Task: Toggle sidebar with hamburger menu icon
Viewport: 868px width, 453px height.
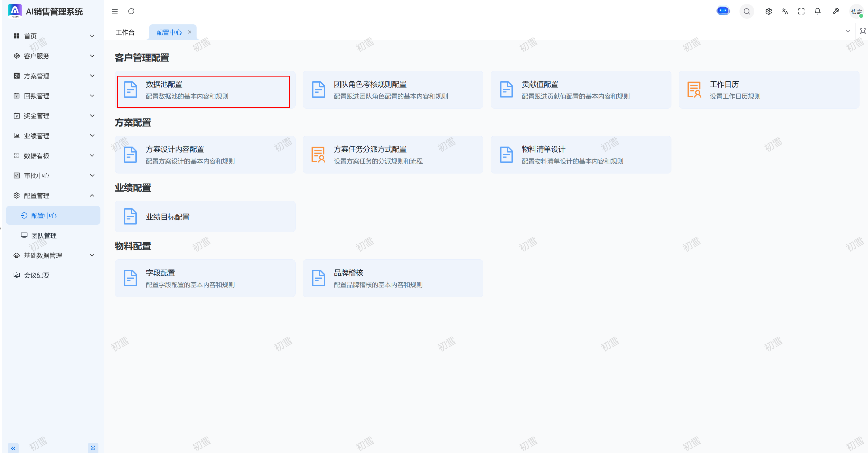Action: [x=115, y=11]
